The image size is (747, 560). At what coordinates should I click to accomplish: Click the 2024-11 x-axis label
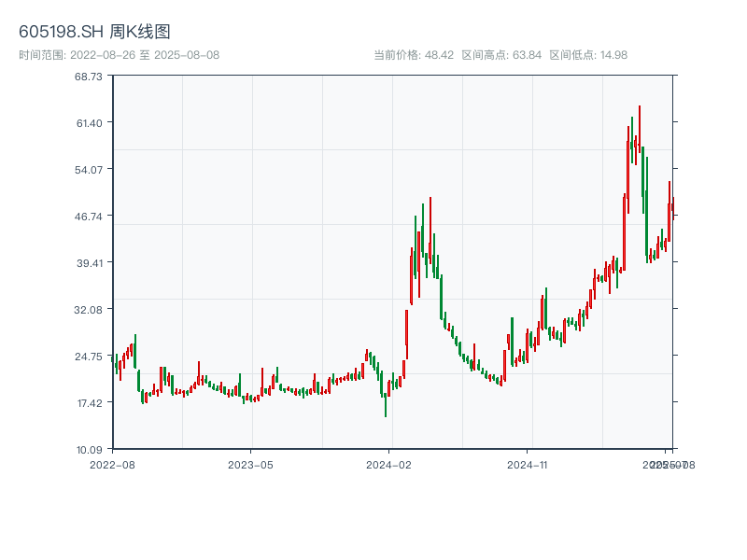coord(527,465)
